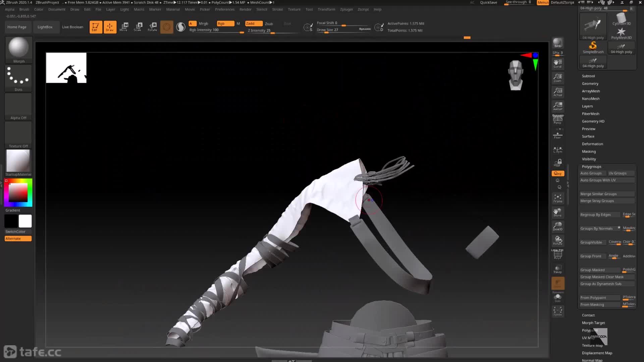Click the GroupVisible button
644x362 pixels.
(593, 242)
